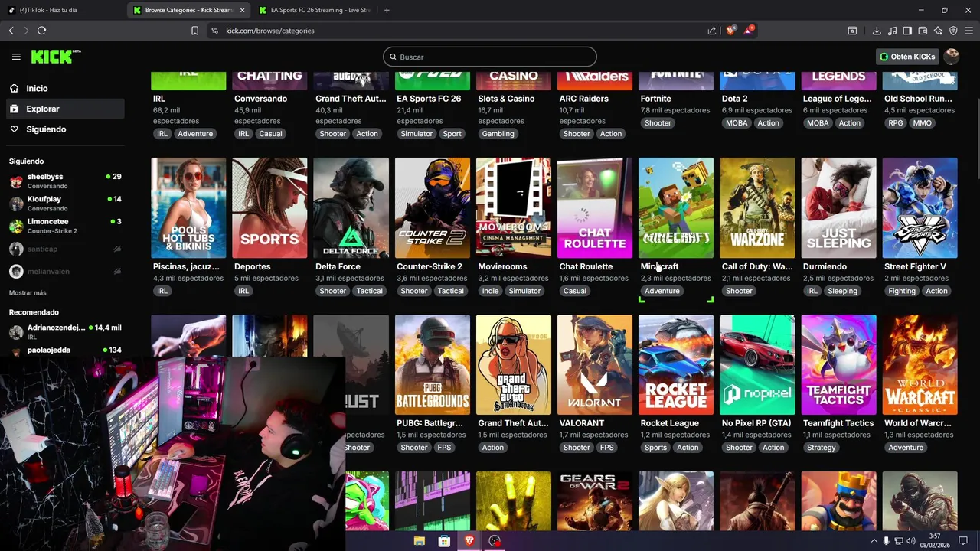Image resolution: width=980 pixels, height=551 pixels.
Task: Switch to the TikTok browser tab
Action: 61,10
